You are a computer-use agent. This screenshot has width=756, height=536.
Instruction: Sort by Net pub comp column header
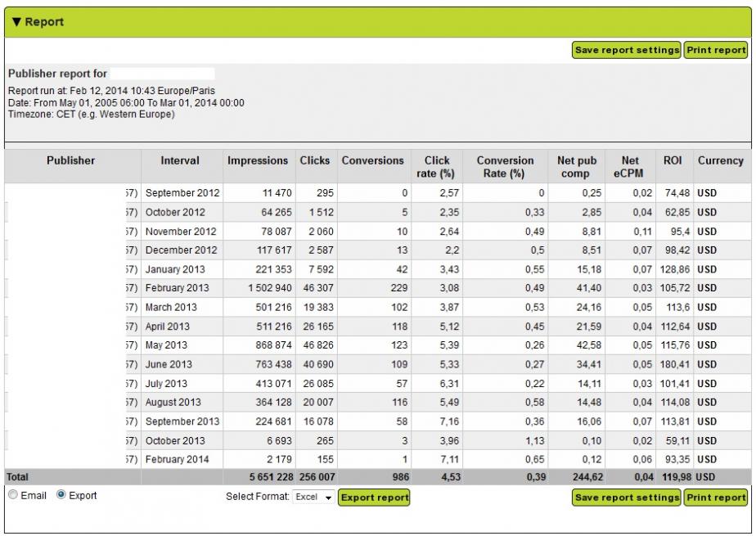click(575, 167)
